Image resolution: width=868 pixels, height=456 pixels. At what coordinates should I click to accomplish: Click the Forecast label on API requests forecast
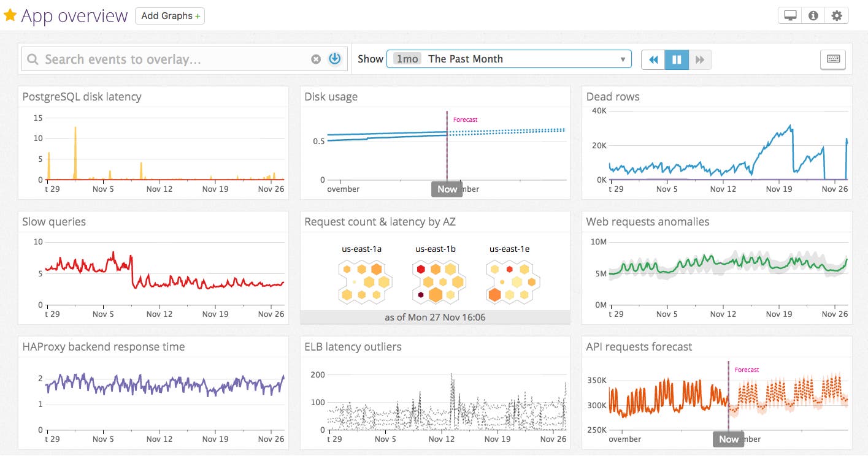click(746, 370)
